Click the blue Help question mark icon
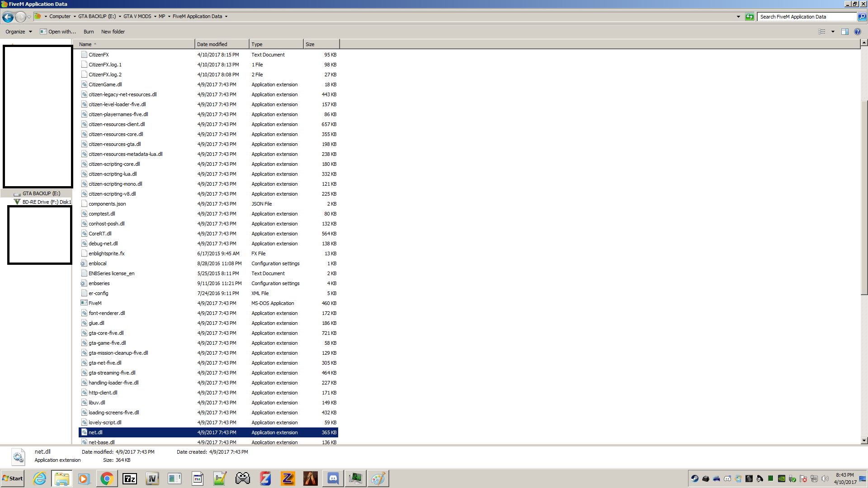Image resolution: width=868 pixels, height=488 pixels. [x=858, y=32]
